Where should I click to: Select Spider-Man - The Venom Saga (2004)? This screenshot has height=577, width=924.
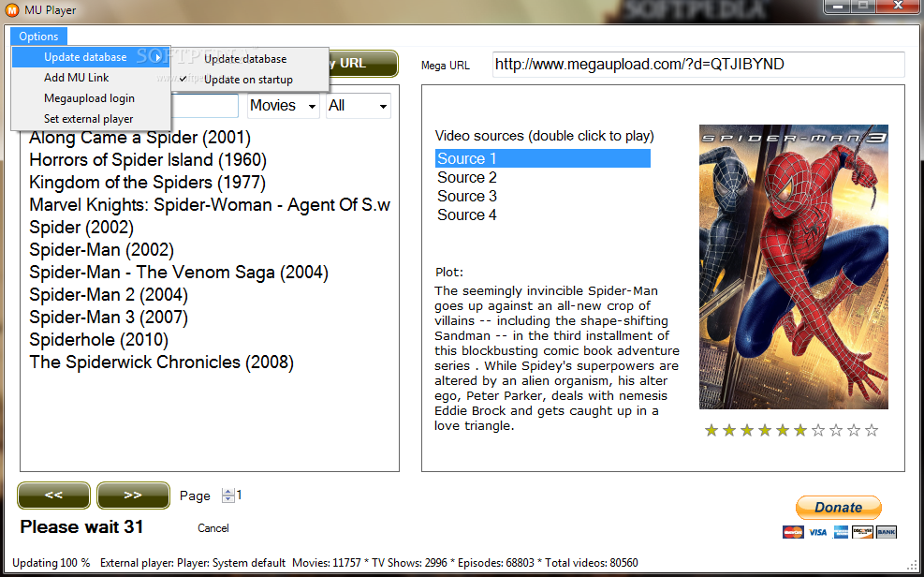point(179,273)
